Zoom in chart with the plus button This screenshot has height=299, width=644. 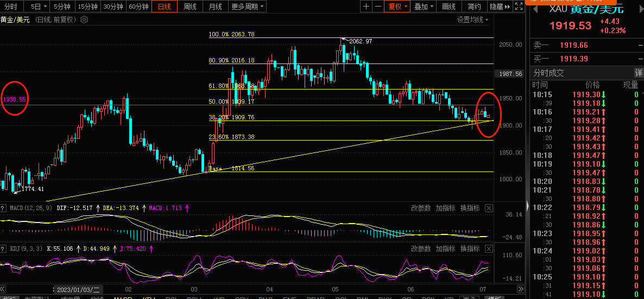(366, 7)
